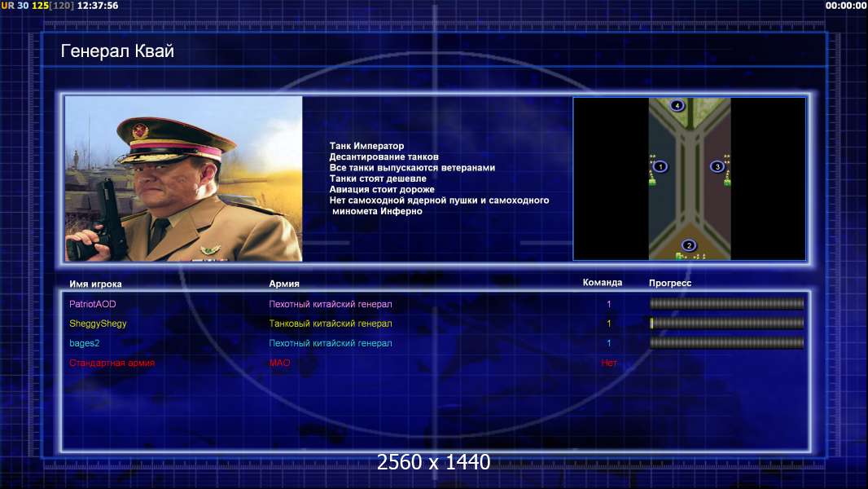Image resolution: width=868 pixels, height=489 pixels.
Task: Click the 'Танки стоят дешевле' line
Action: coord(378,178)
